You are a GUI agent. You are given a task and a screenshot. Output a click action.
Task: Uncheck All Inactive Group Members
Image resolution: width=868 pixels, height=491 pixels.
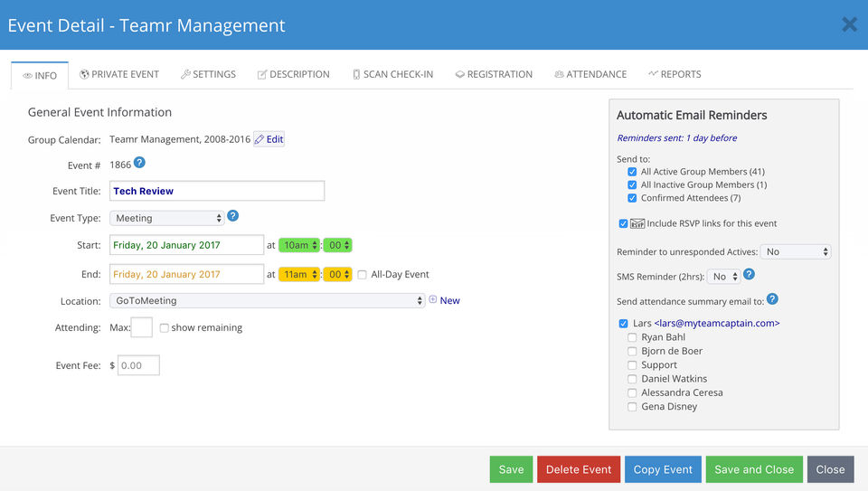tap(632, 184)
